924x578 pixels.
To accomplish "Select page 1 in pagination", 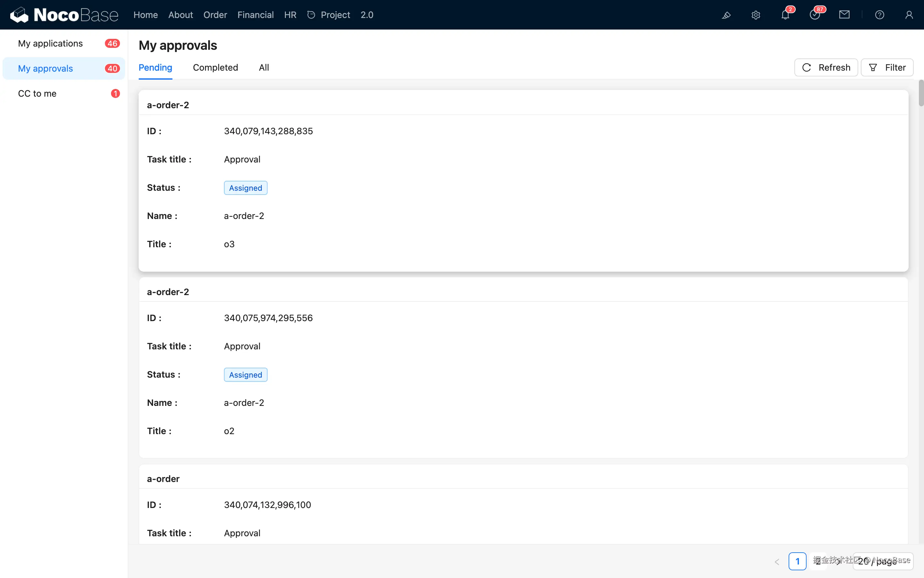I will 797,562.
